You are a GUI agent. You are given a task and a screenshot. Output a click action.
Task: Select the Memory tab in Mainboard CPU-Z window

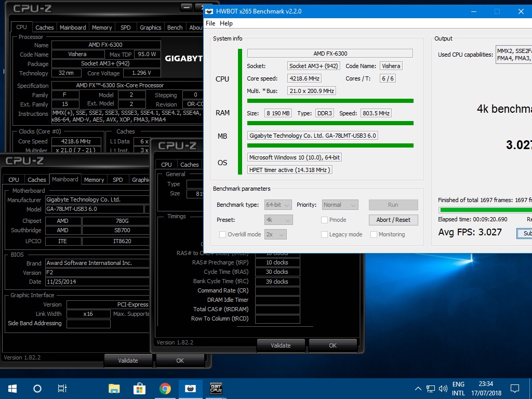94,180
